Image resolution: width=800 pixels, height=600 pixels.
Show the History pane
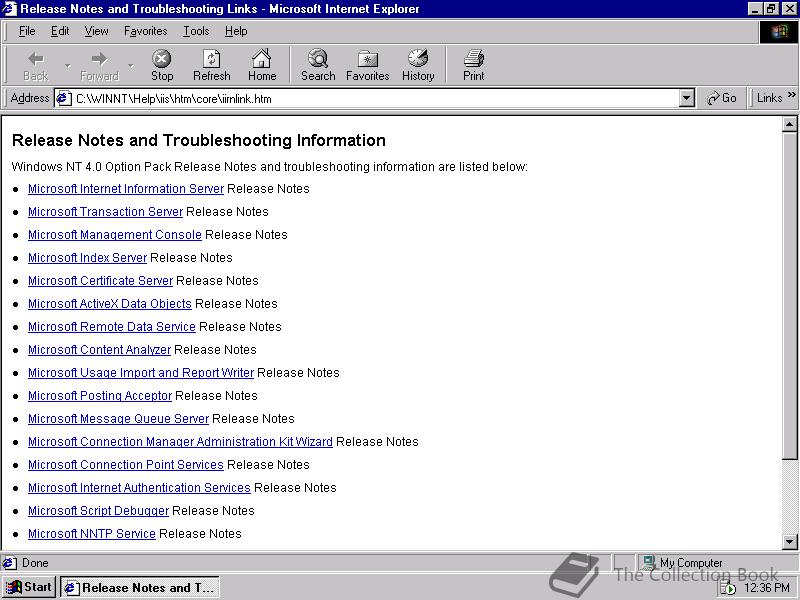418,65
